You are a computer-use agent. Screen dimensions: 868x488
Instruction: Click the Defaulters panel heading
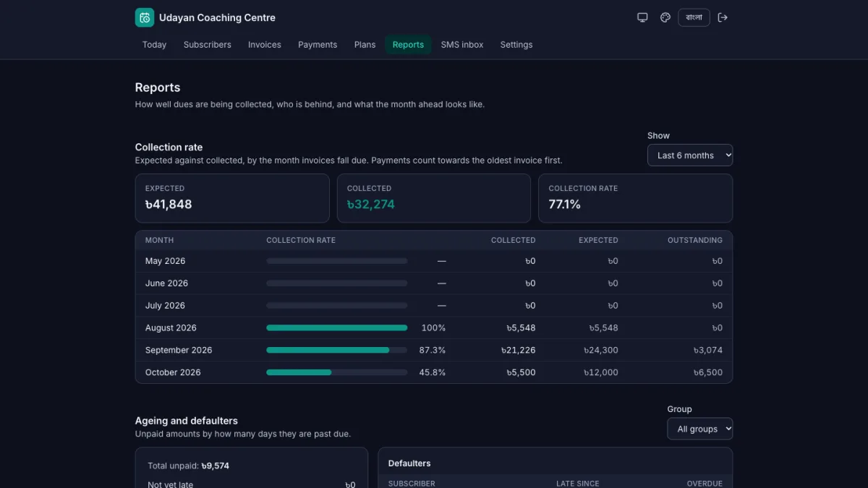[409, 463]
